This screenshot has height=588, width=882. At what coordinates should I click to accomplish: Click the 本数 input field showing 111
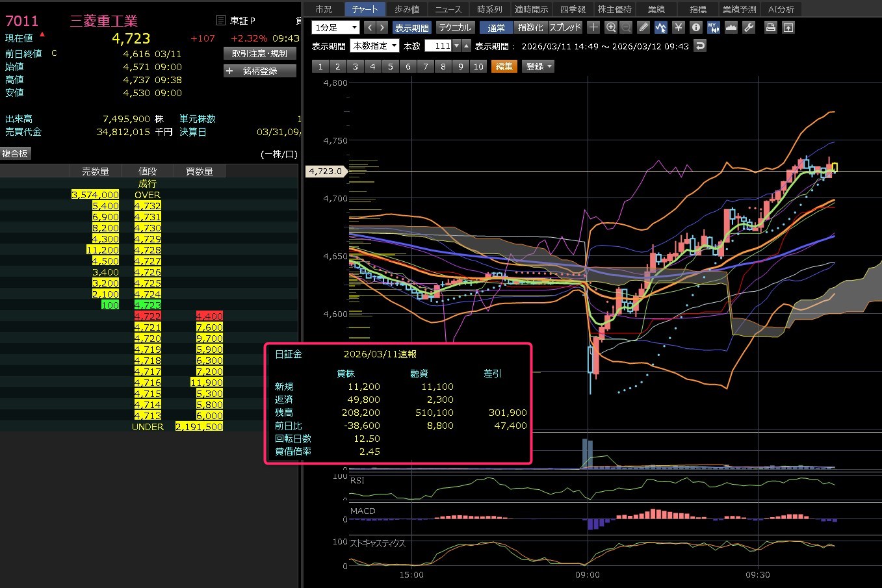point(439,46)
